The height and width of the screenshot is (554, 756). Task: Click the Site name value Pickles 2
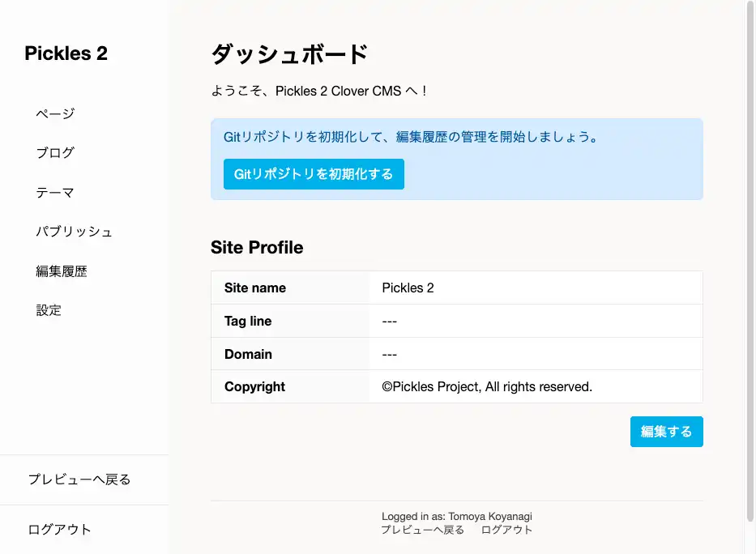click(x=408, y=288)
